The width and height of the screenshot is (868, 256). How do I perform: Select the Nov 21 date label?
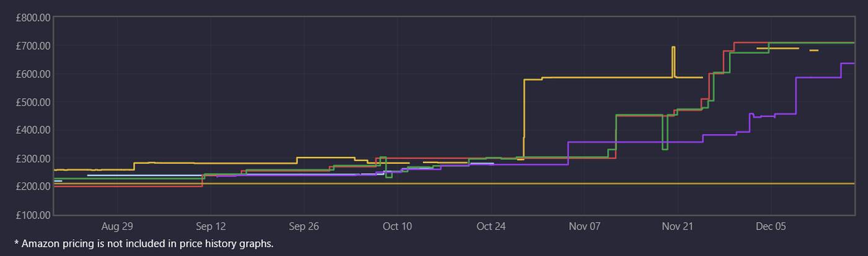coord(678,227)
